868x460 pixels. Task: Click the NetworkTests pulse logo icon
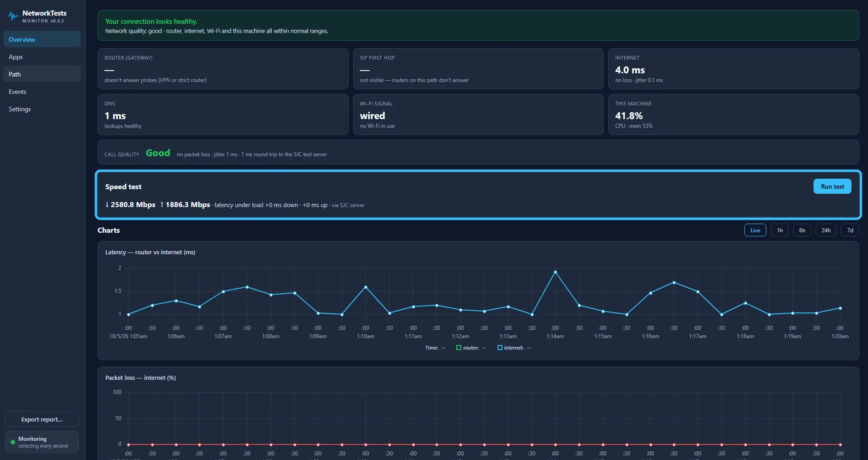click(13, 16)
